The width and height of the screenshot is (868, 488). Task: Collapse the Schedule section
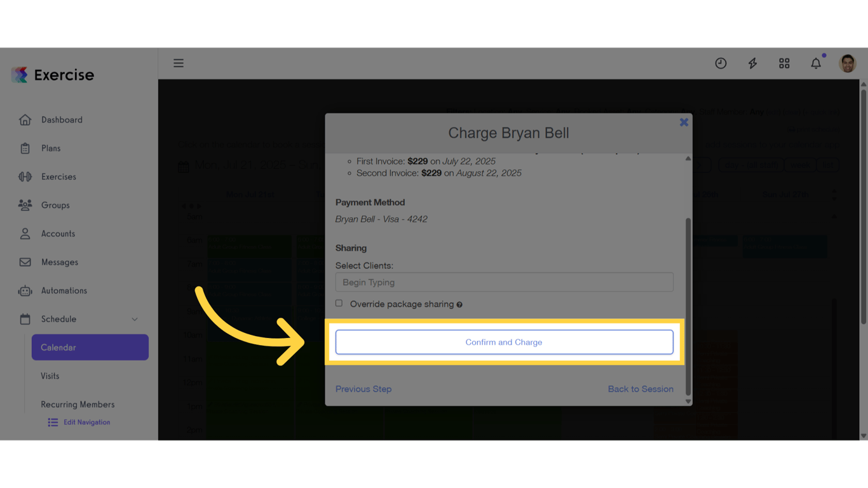[134, 319]
